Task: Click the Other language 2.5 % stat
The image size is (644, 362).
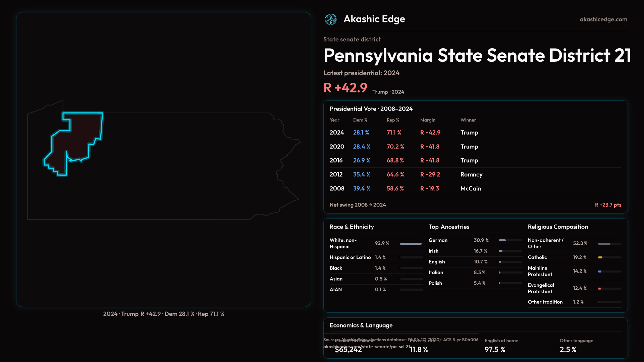Action: click(x=568, y=350)
